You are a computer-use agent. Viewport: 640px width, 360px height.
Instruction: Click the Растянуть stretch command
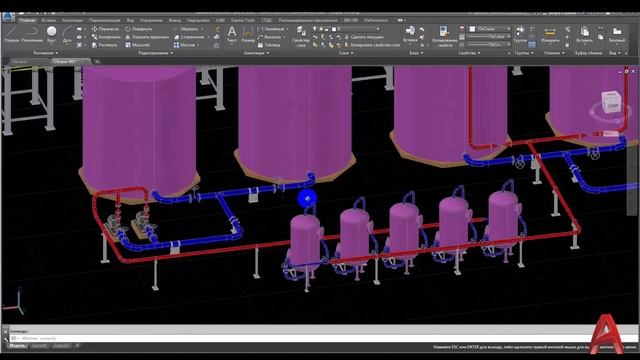104,45
